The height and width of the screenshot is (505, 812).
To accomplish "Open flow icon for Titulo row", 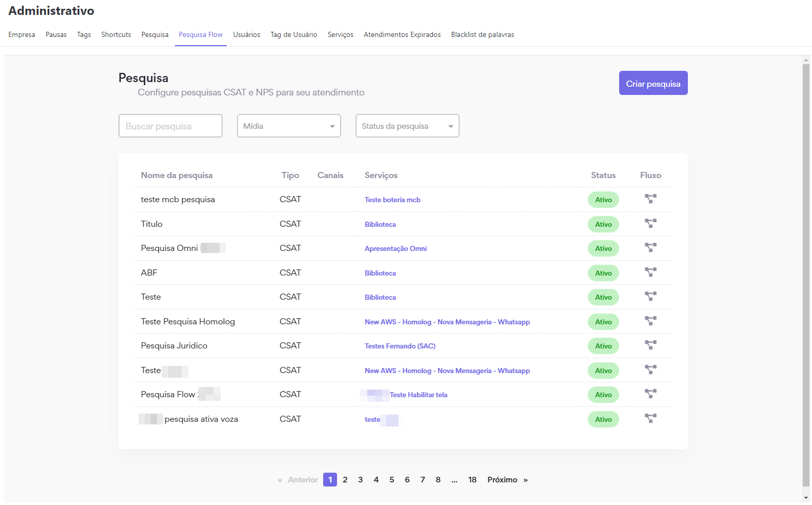I will tap(650, 224).
